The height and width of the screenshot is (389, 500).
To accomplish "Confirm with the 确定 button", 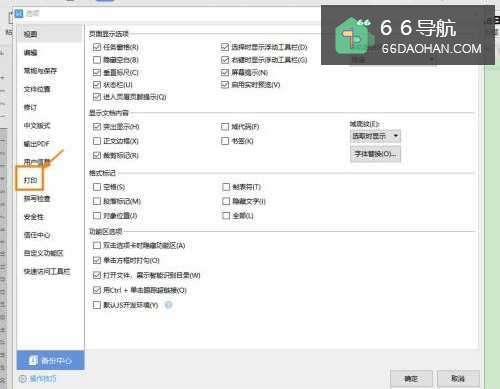I will (411, 379).
